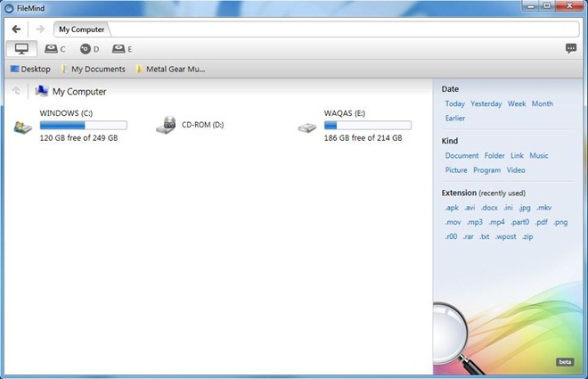Click '120 GB free of 249 GB' text
Screen dimensions: 588x379
pyautogui.click(x=78, y=137)
